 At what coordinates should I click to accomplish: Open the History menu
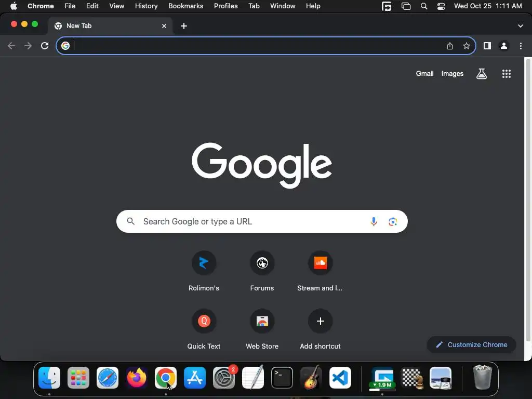[146, 6]
